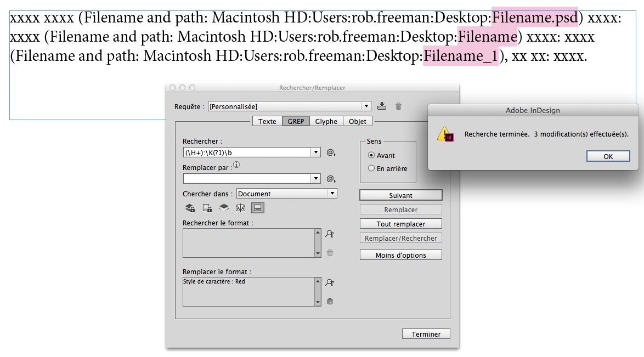Viewport: 644px width, 357px height.
Task: Clear Remplacer le format attributes trash icon
Action: tap(330, 302)
